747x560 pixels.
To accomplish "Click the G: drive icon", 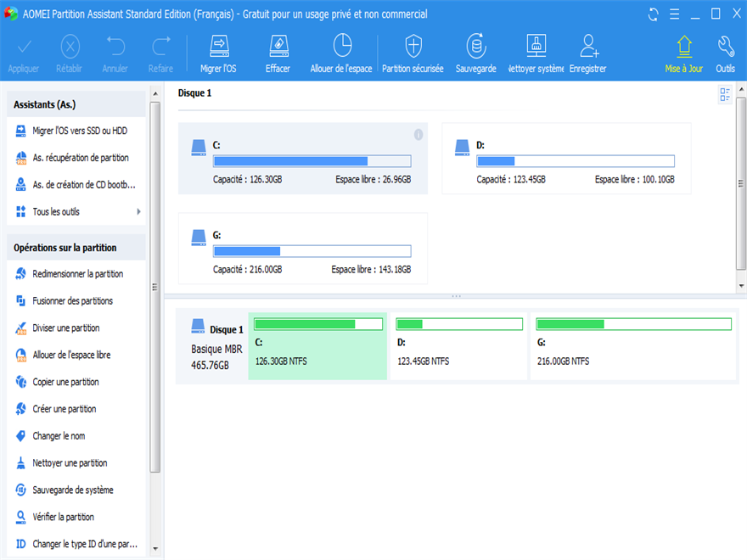I will (x=199, y=238).
